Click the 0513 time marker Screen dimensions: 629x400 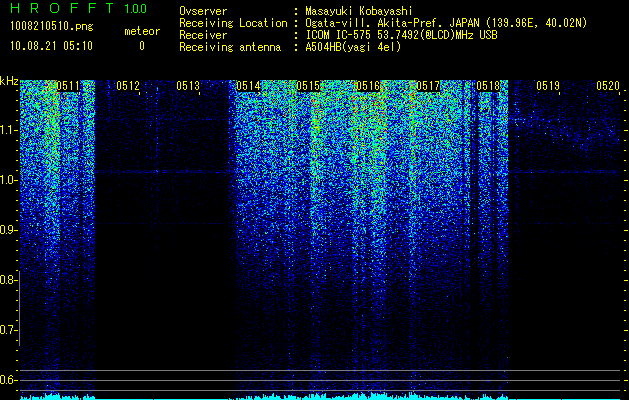click(x=188, y=85)
